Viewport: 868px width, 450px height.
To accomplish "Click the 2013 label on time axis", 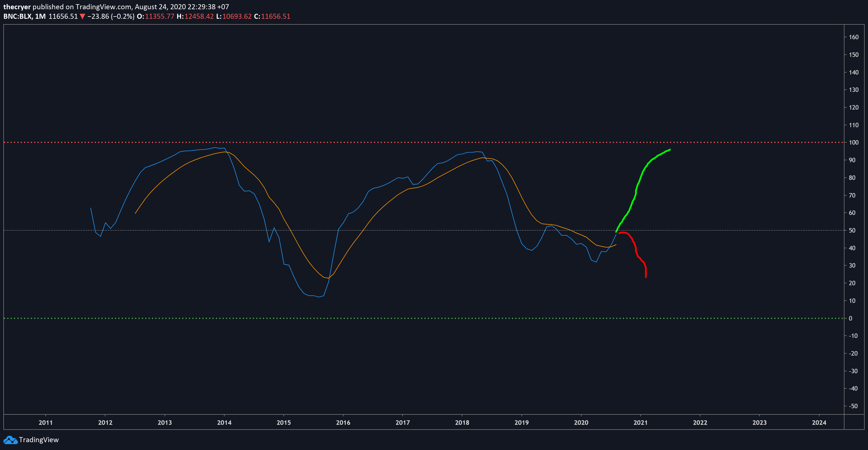I will pyautogui.click(x=165, y=422).
